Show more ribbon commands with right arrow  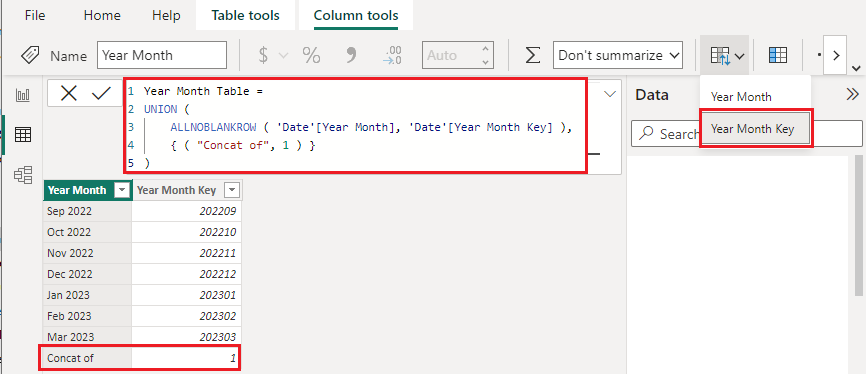click(836, 55)
